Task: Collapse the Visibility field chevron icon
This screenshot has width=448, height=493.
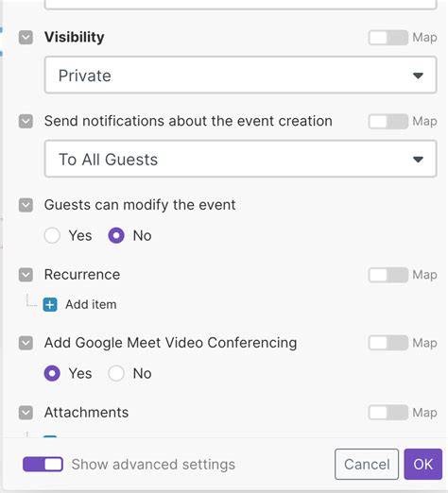Action: [x=26, y=38]
